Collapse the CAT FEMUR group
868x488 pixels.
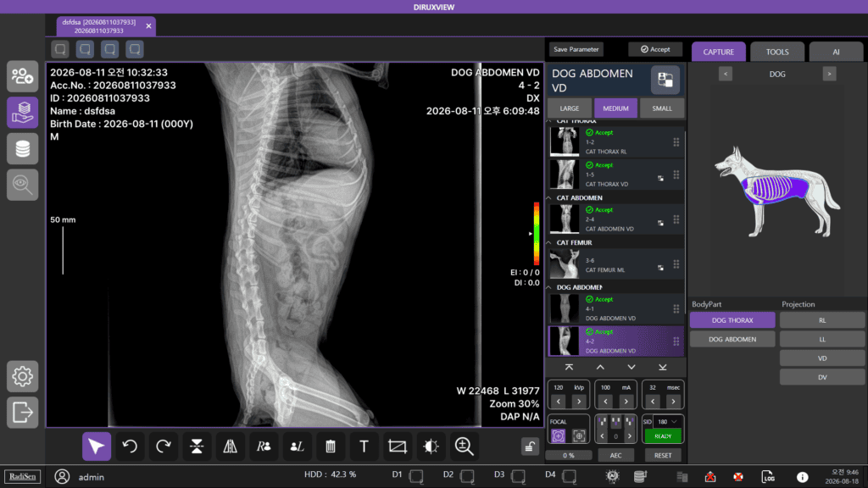[x=549, y=242]
